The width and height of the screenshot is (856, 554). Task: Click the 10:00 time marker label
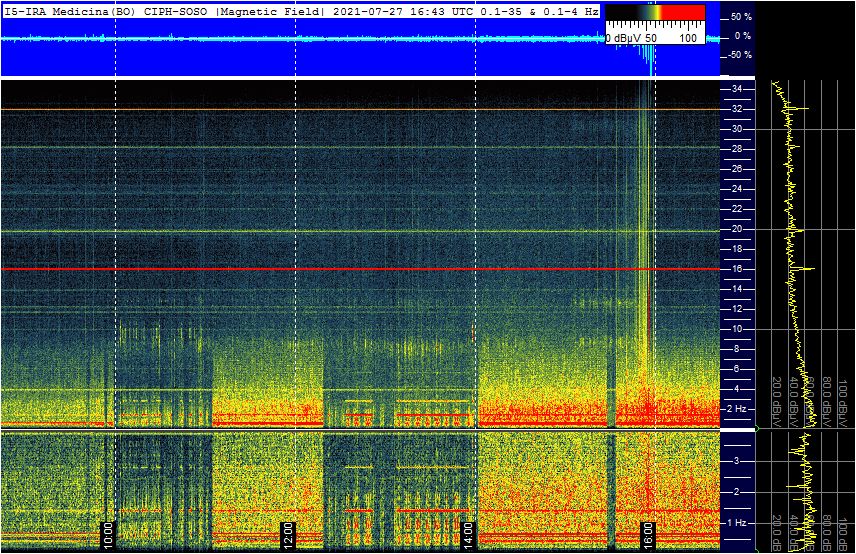coord(108,535)
